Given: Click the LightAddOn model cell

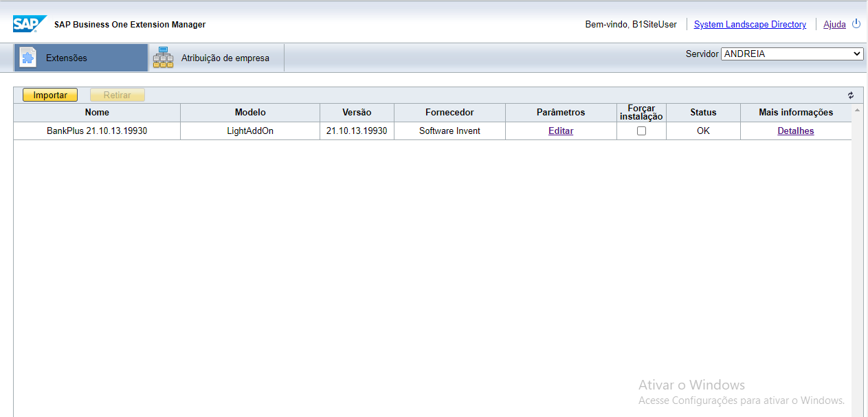Looking at the screenshot, I should [x=250, y=131].
